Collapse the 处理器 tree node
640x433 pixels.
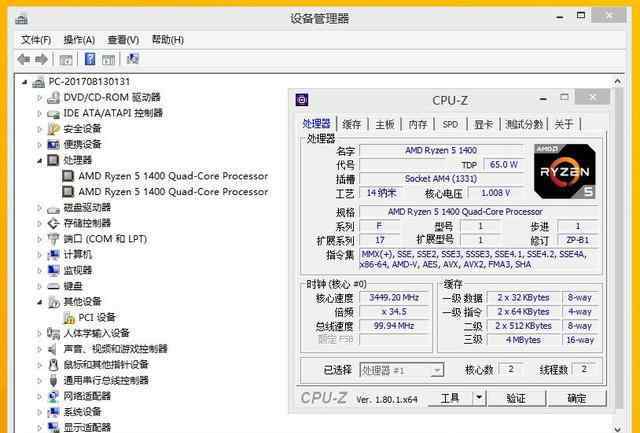(x=40, y=161)
